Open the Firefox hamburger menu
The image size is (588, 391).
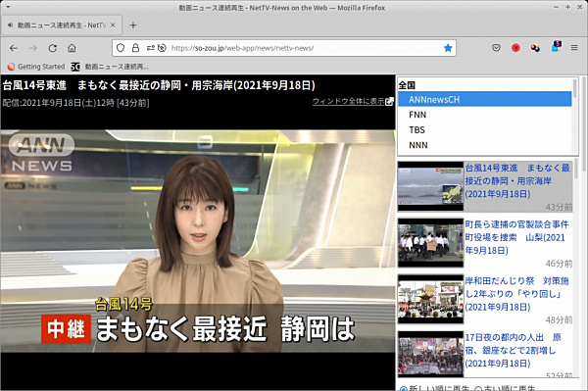(574, 48)
